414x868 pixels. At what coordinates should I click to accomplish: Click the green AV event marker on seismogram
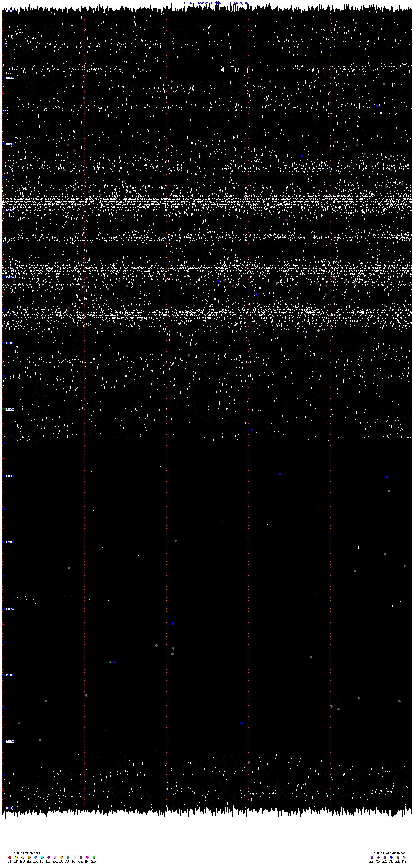click(110, 662)
